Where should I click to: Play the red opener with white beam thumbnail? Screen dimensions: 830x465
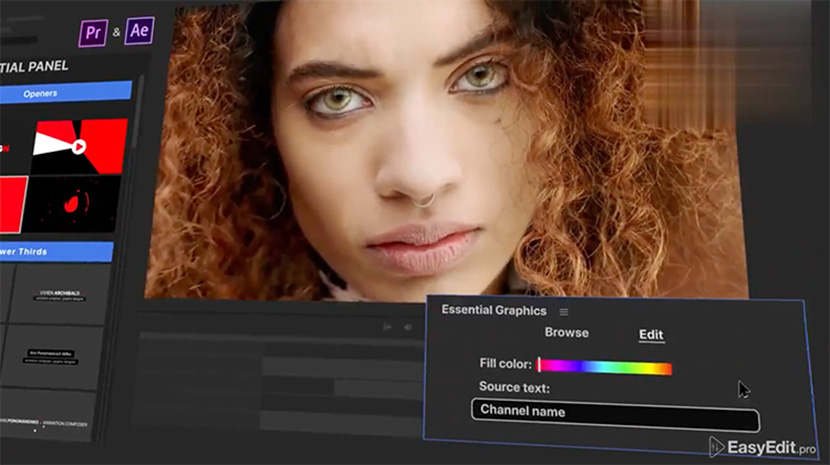[x=79, y=146]
